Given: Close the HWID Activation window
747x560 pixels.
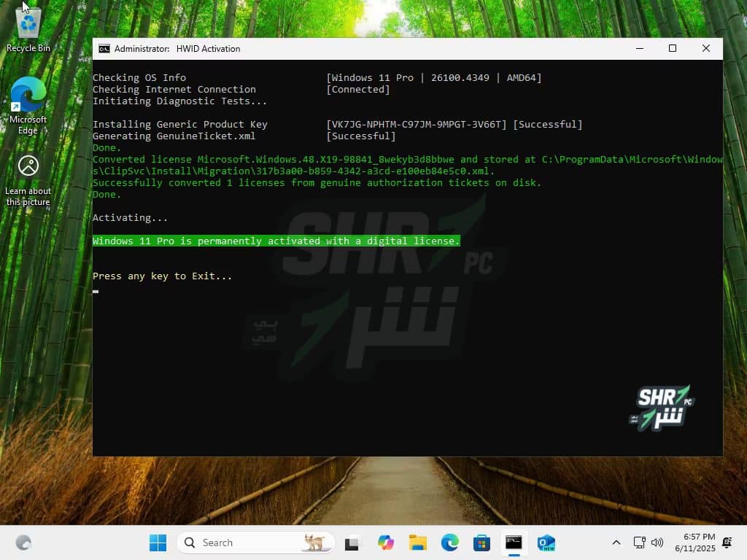Looking at the screenshot, I should 706,49.
